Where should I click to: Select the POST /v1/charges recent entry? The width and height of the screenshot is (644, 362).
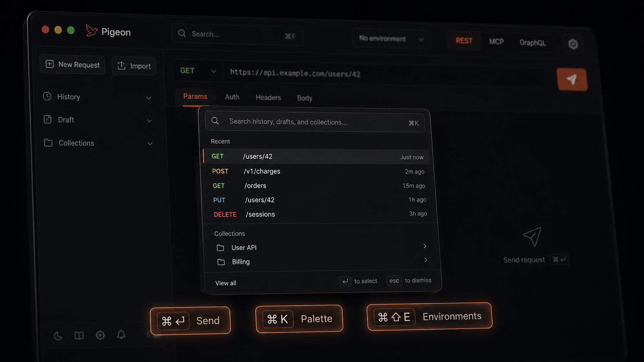(x=318, y=171)
